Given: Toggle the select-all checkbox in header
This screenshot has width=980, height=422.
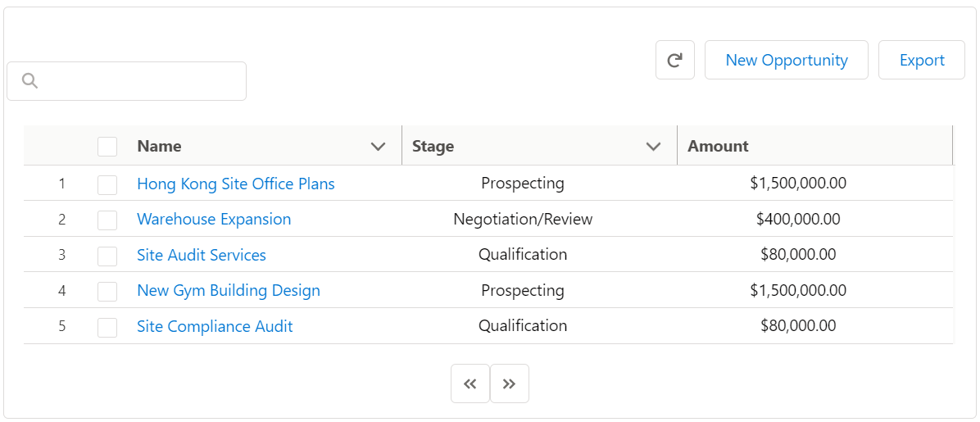Looking at the screenshot, I should point(107,147).
